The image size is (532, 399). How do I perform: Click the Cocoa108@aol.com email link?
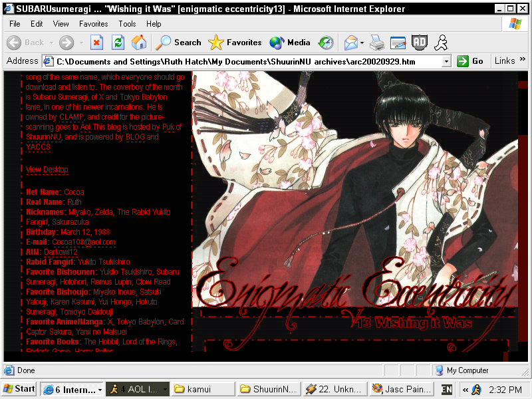pyautogui.click(x=84, y=242)
